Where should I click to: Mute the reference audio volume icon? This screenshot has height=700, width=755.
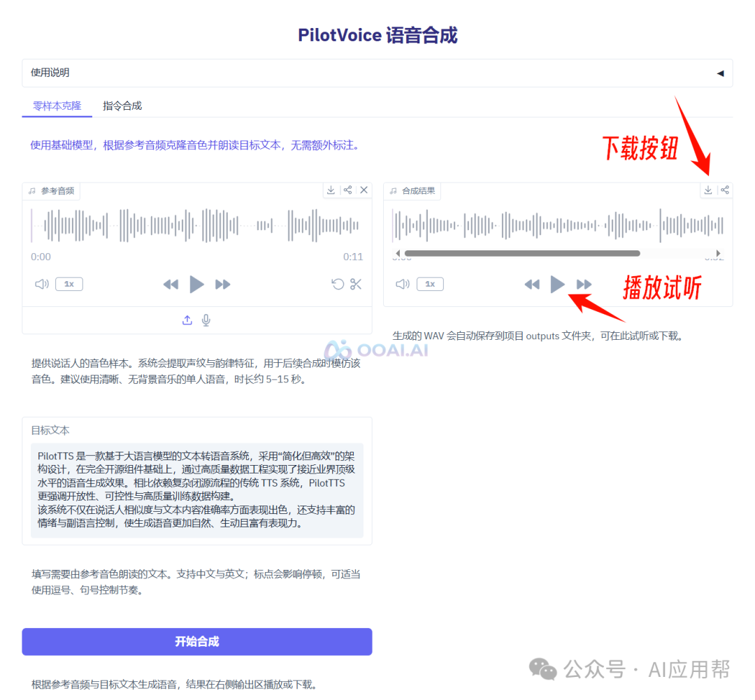click(42, 284)
